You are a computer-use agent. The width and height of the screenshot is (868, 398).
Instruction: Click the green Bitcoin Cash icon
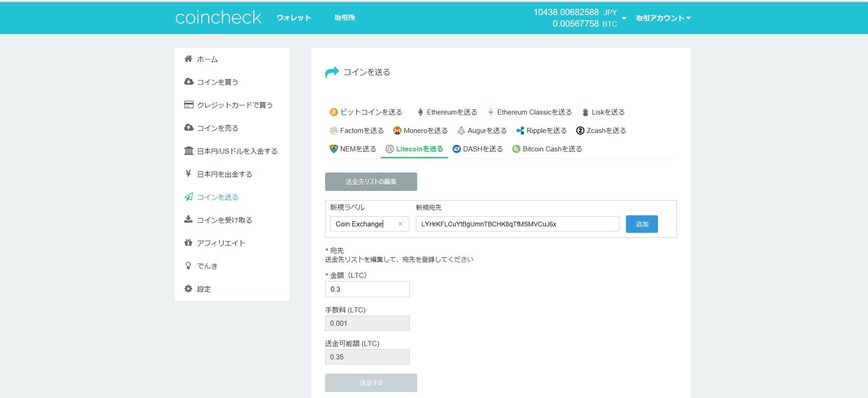pyautogui.click(x=516, y=149)
